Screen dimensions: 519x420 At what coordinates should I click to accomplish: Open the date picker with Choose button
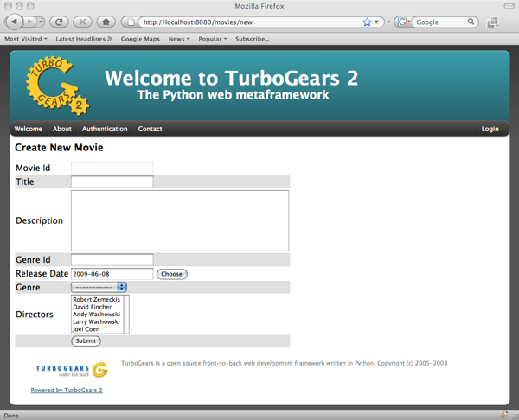pyautogui.click(x=172, y=274)
